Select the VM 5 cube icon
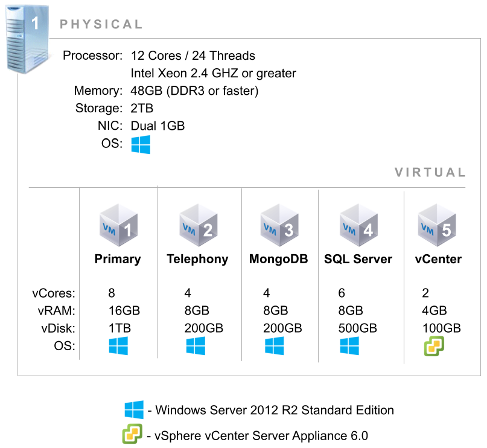The width and height of the screenshot is (487, 448). [437, 225]
